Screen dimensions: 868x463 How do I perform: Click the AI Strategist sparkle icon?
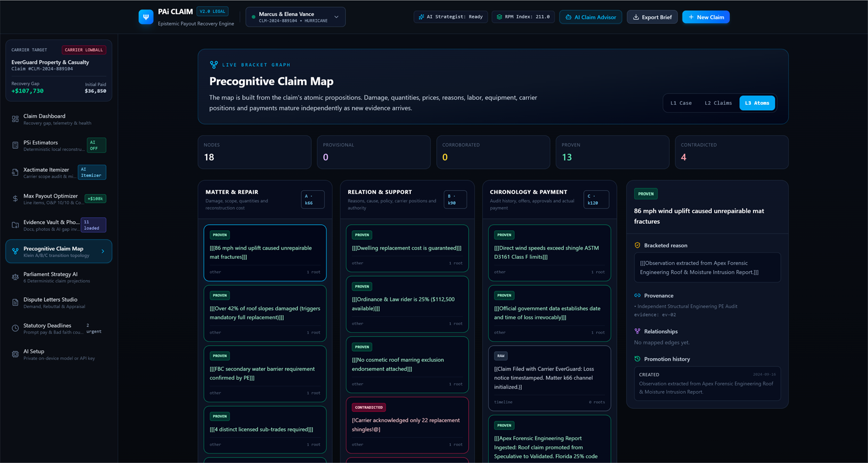(422, 17)
